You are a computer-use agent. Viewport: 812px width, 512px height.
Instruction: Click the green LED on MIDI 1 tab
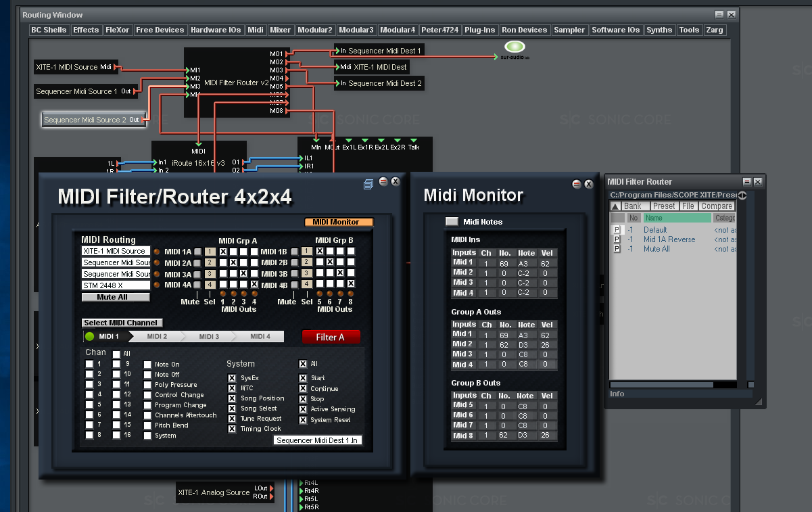click(x=89, y=335)
